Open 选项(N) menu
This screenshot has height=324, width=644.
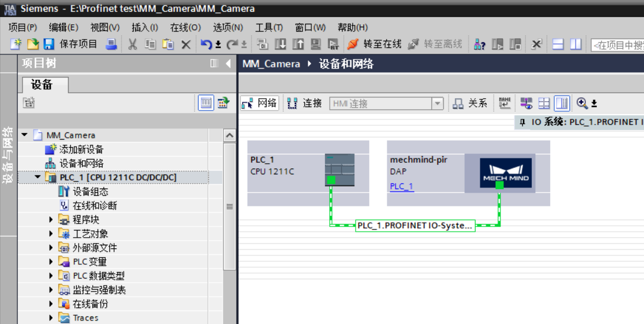click(x=228, y=28)
